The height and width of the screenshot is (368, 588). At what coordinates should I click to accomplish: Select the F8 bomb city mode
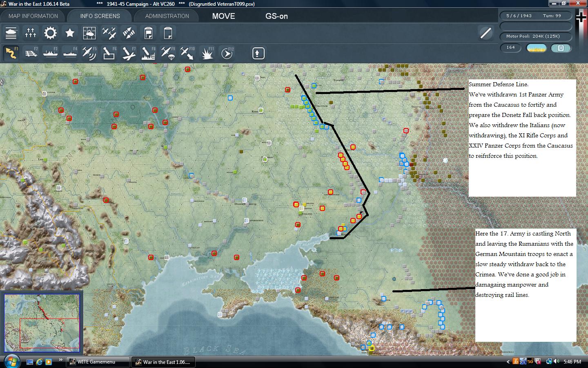tap(148, 53)
